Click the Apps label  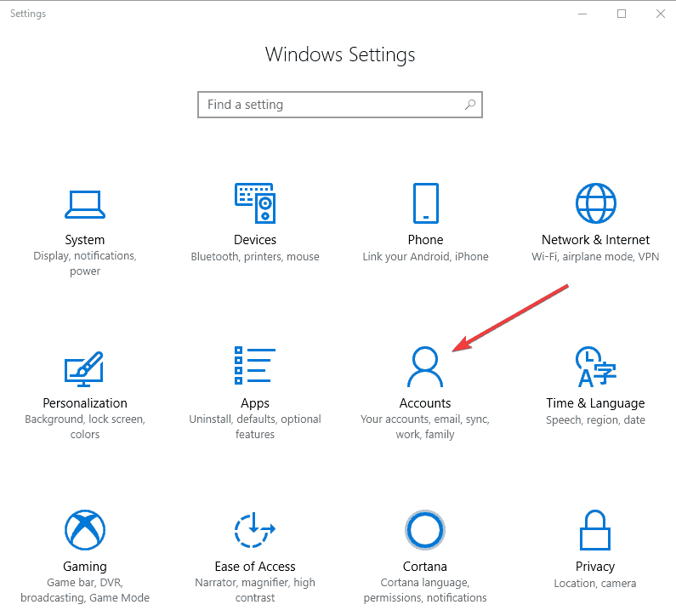pos(255,404)
